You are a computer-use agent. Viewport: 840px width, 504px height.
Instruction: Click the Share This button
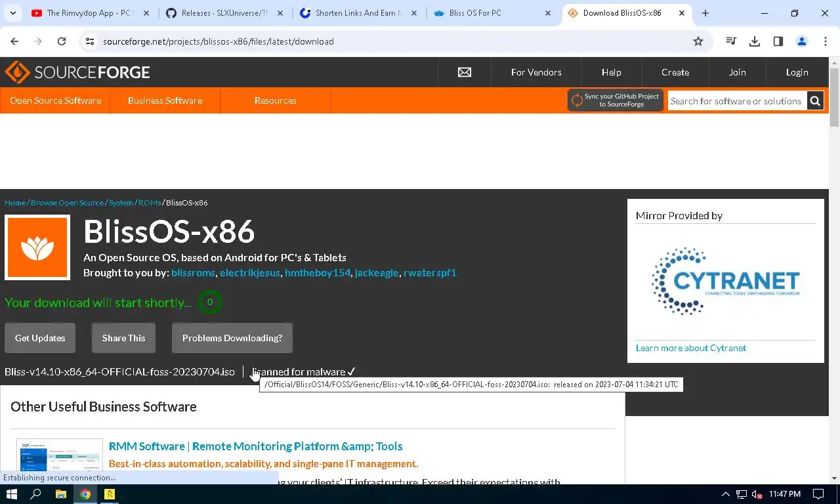[x=123, y=338]
